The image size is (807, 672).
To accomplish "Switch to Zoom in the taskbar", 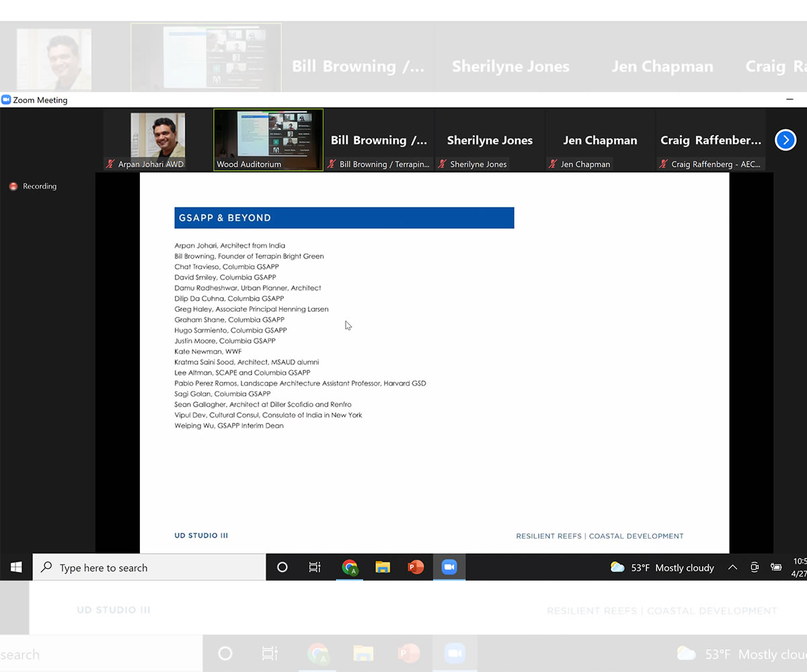I will 449,567.
